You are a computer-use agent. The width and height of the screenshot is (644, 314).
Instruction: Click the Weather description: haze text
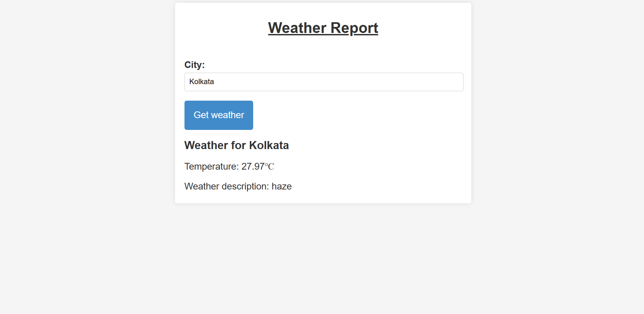238,186
